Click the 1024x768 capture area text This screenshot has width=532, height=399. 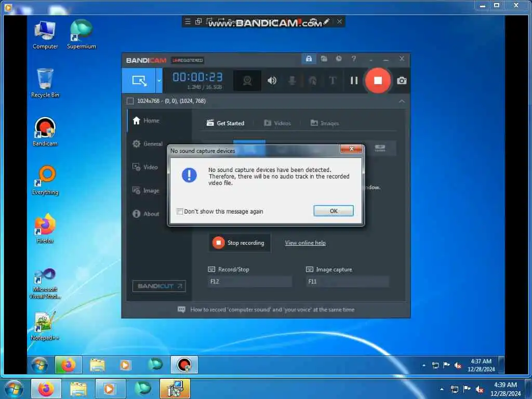pos(171,101)
